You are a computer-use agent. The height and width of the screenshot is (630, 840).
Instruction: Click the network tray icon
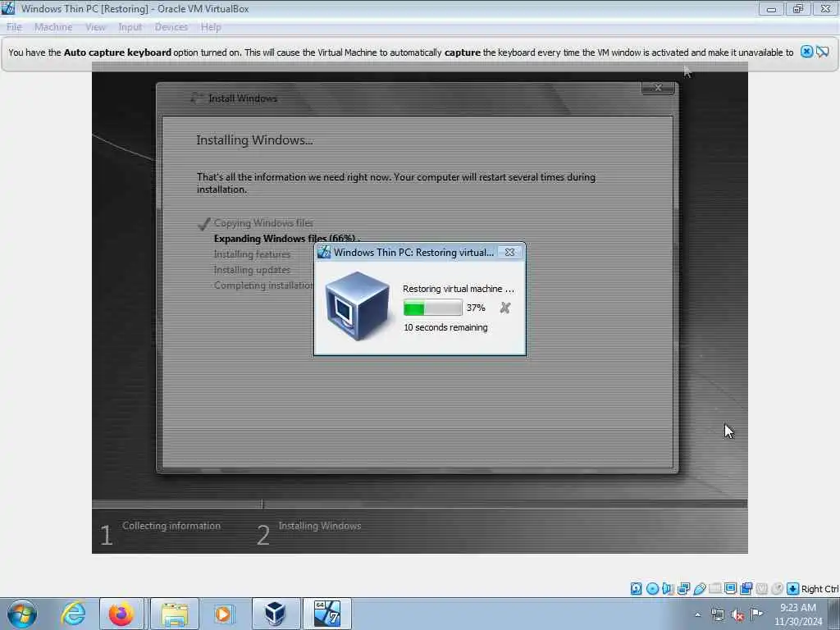coord(717,614)
